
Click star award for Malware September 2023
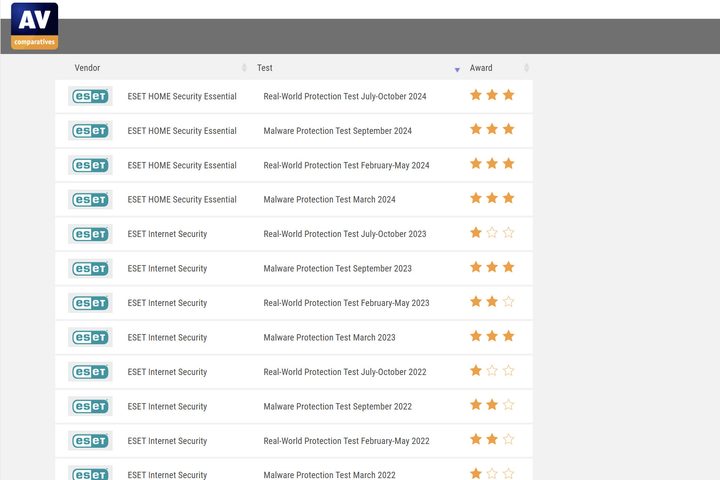(492, 267)
